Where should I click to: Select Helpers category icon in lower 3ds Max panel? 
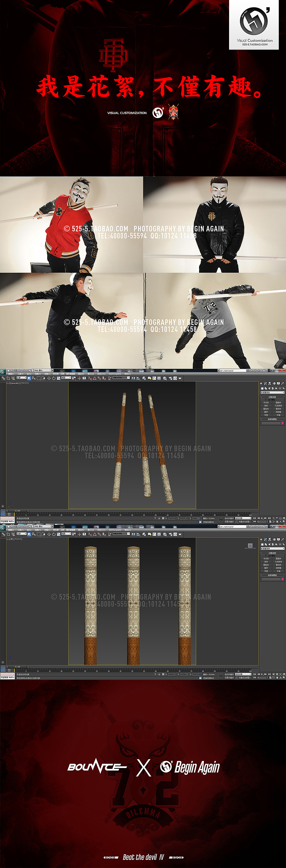[x=276, y=545]
